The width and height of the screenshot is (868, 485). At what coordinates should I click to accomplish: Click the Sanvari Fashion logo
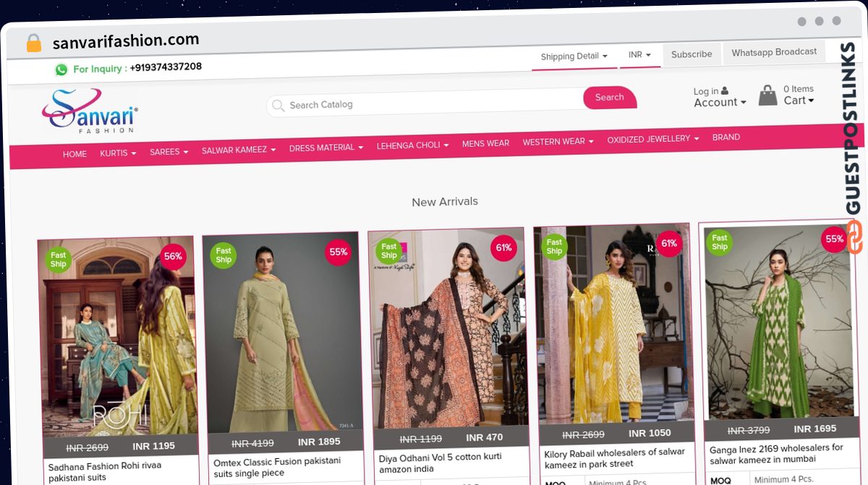(89, 111)
